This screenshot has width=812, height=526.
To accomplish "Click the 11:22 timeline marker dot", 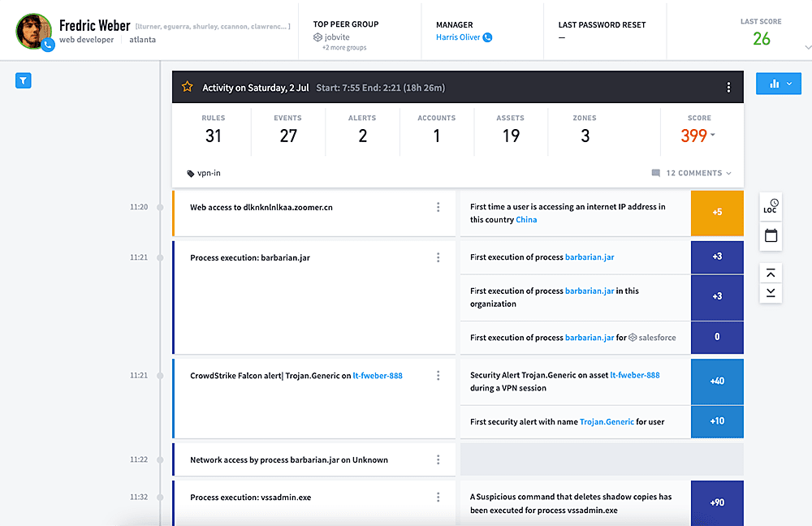I will click(160, 459).
